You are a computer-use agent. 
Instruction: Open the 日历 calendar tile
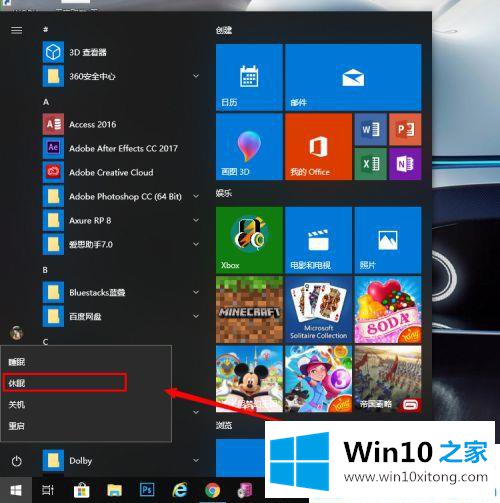(x=249, y=77)
